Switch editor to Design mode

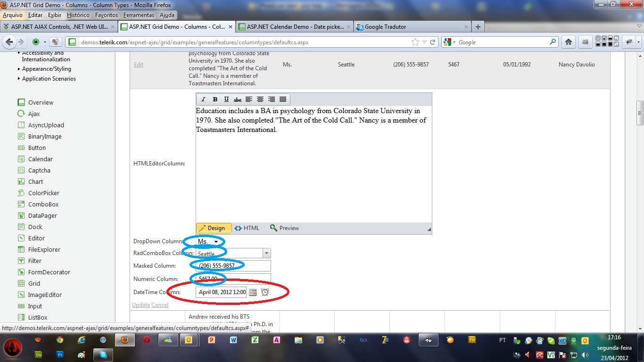pos(214,228)
